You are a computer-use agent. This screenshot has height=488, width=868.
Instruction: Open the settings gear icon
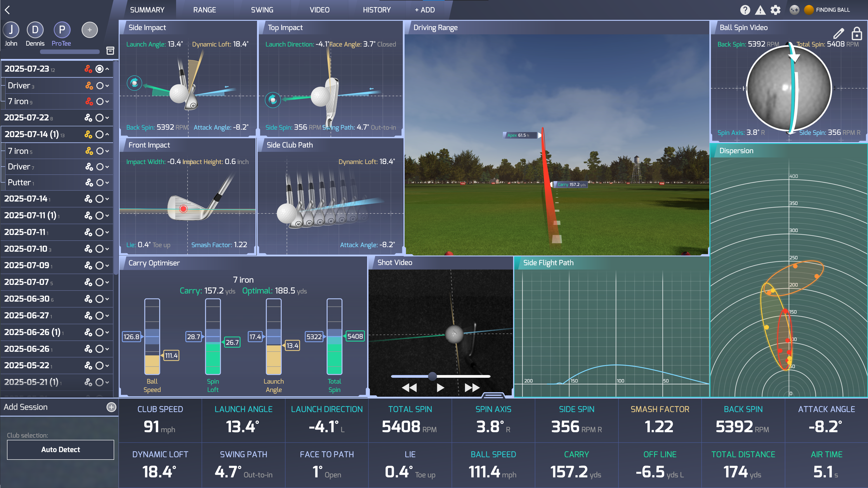(x=775, y=10)
